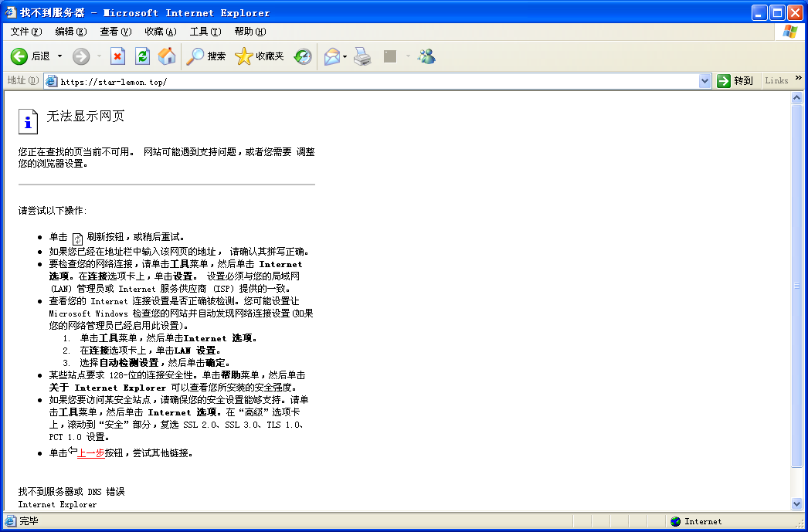Click the address field with star-lemon.top URL
This screenshot has height=532, width=808.
[371, 81]
